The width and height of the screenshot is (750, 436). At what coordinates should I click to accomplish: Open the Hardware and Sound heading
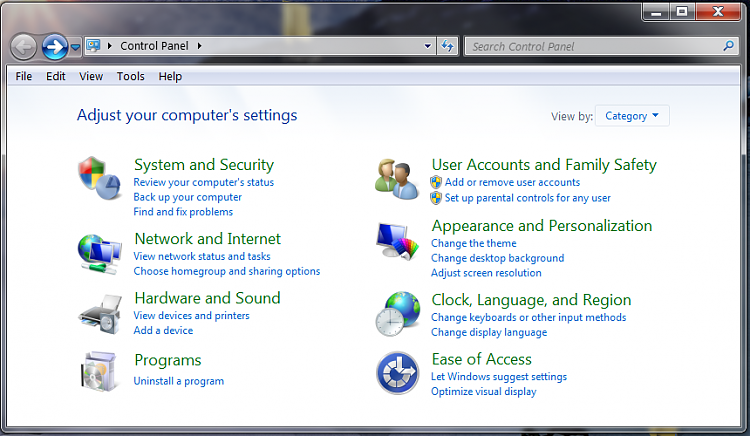[207, 298]
